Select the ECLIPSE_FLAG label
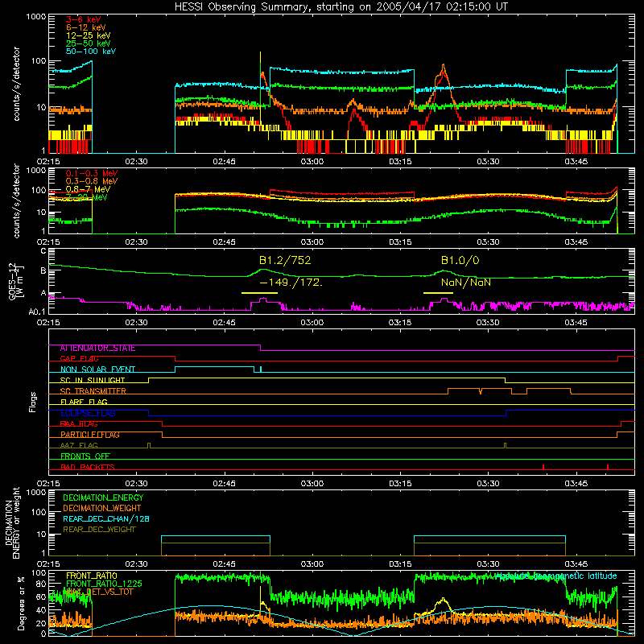Screen dimensions: 644x644 click(88, 413)
